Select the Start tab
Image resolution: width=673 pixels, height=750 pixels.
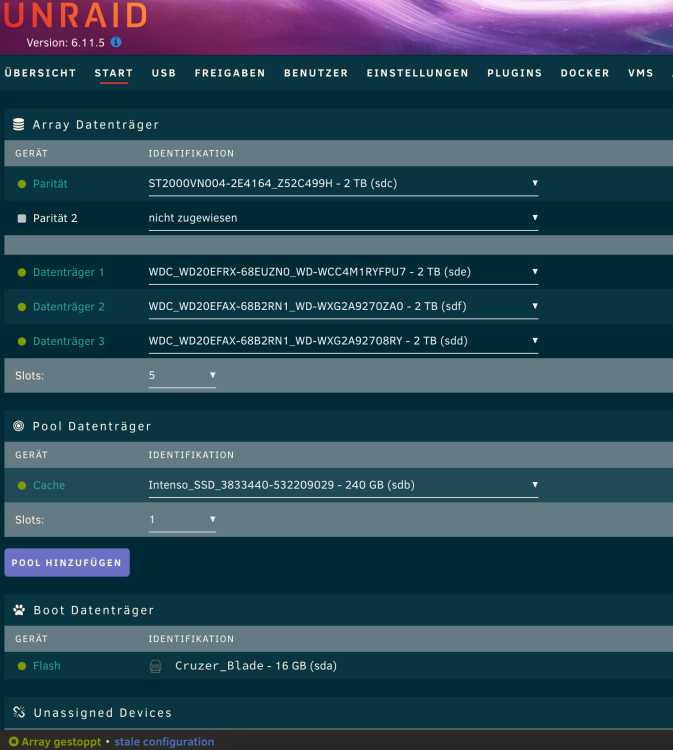(113, 73)
